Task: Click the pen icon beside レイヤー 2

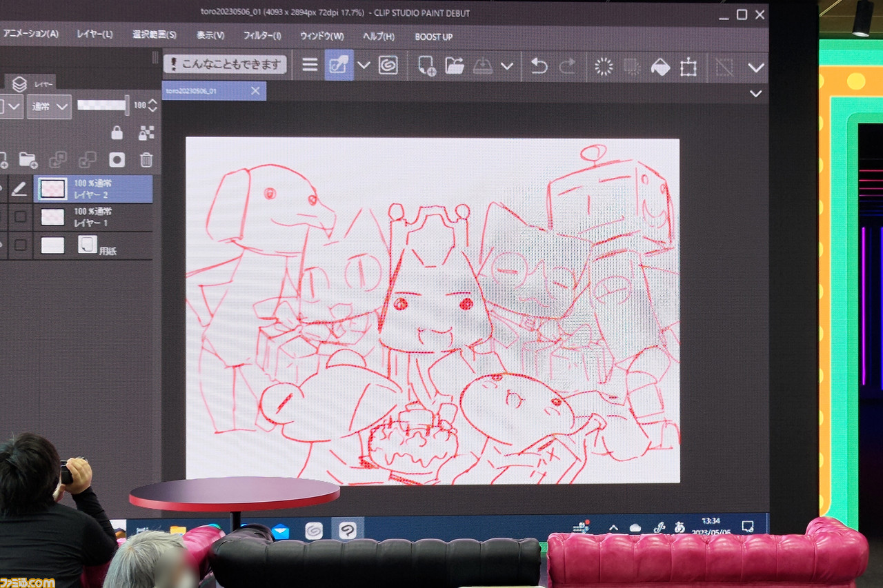Action: point(19,188)
